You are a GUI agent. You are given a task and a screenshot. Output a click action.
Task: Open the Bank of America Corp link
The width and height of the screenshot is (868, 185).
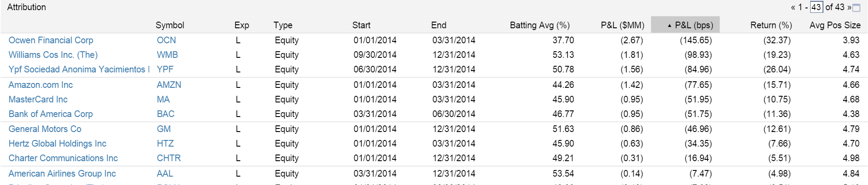[51, 114]
